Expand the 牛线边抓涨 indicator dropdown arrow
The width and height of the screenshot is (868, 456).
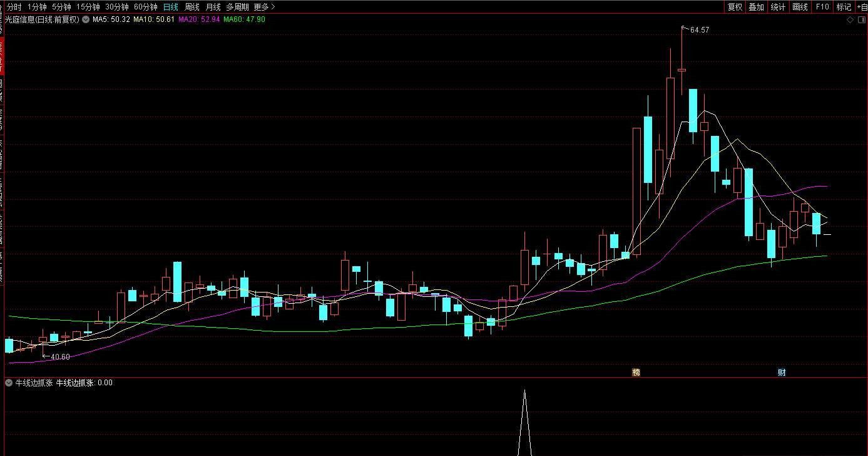[9, 383]
